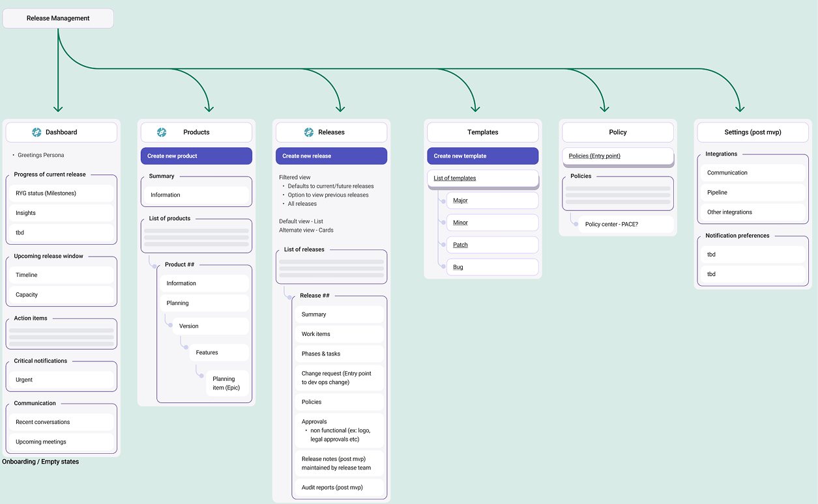Open the Templates header card
The image size is (818, 504).
point(483,132)
